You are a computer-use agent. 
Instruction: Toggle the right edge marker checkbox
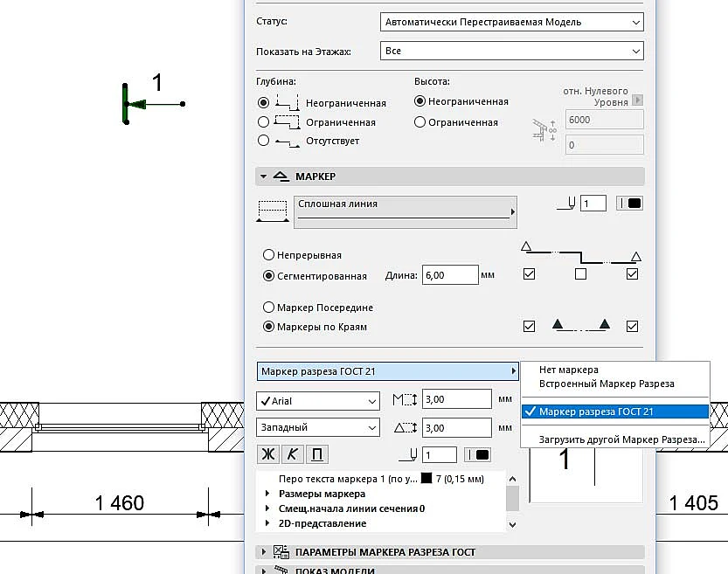pyautogui.click(x=632, y=326)
